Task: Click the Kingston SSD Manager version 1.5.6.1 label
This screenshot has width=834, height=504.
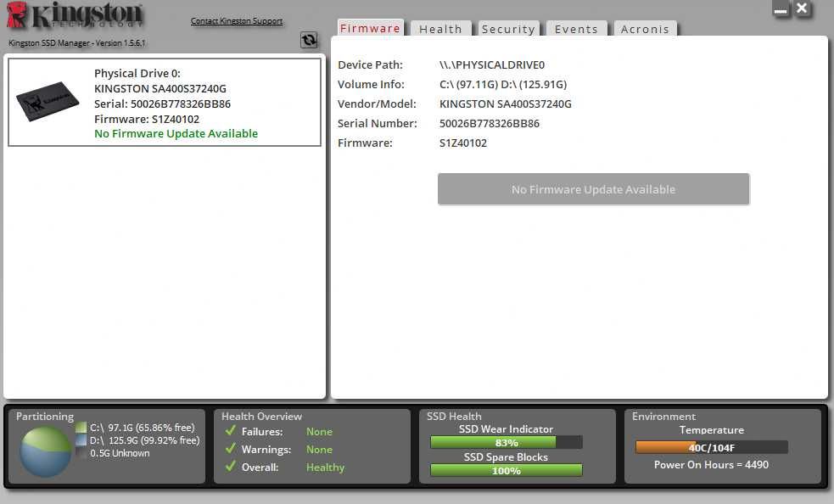Action: (77, 43)
